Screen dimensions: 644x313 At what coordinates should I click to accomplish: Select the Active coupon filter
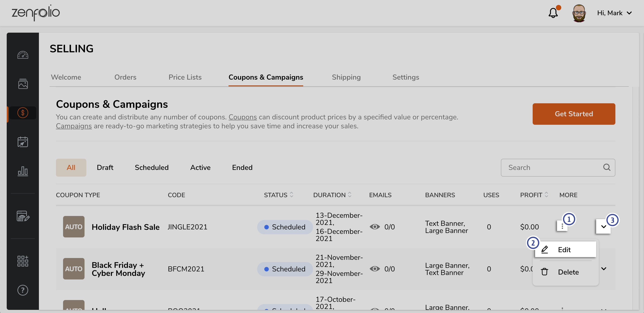[x=200, y=167]
